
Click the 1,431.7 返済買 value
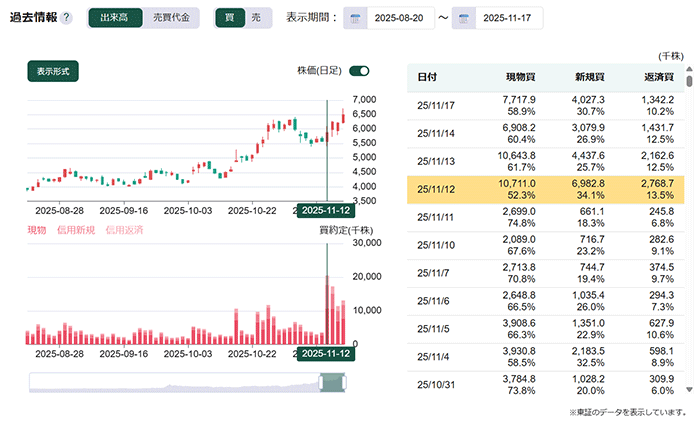[x=657, y=128]
